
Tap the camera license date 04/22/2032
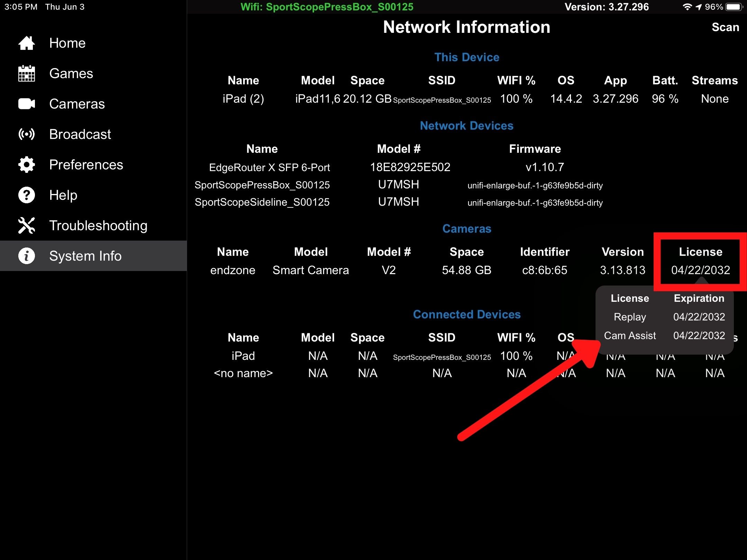point(701,270)
